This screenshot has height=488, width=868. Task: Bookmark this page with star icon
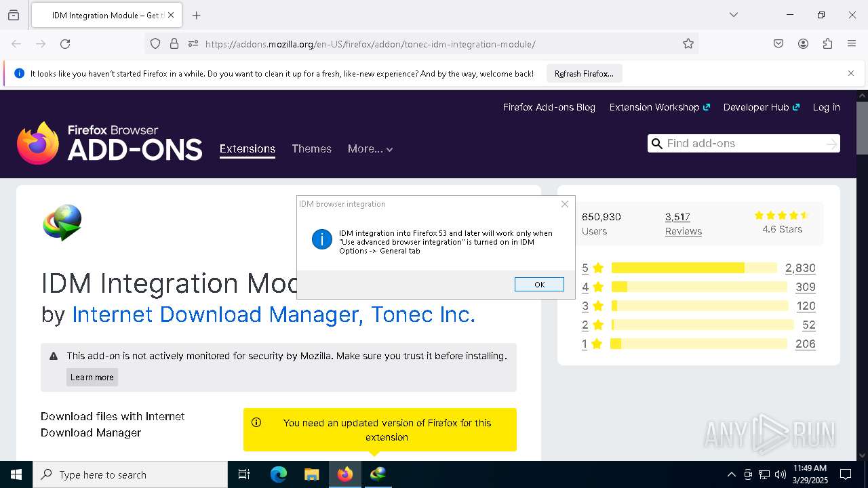(x=688, y=44)
